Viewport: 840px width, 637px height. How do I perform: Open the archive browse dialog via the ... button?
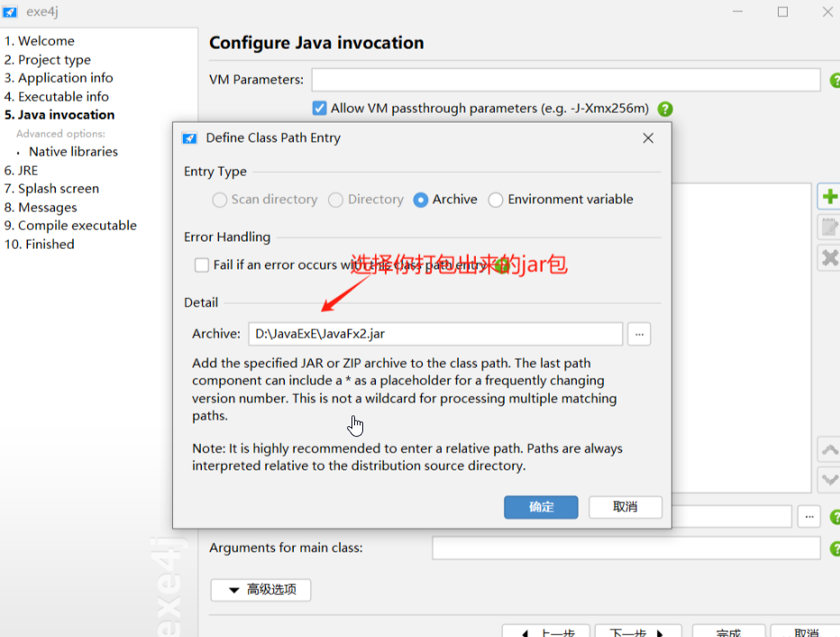[x=639, y=333]
